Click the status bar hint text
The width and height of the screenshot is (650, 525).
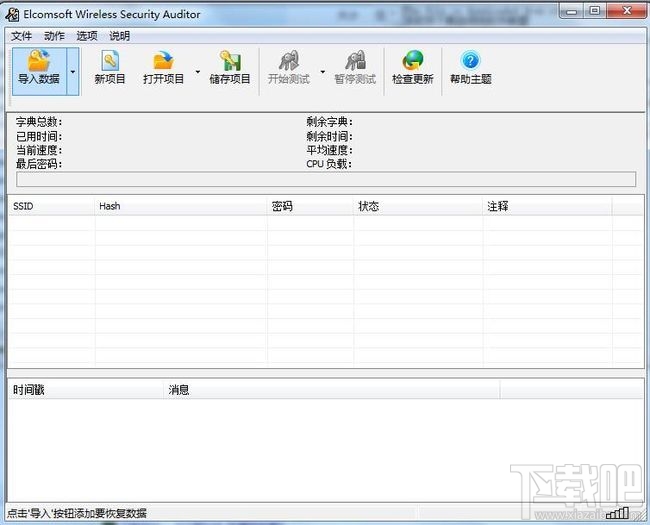pyautogui.click(x=77, y=513)
